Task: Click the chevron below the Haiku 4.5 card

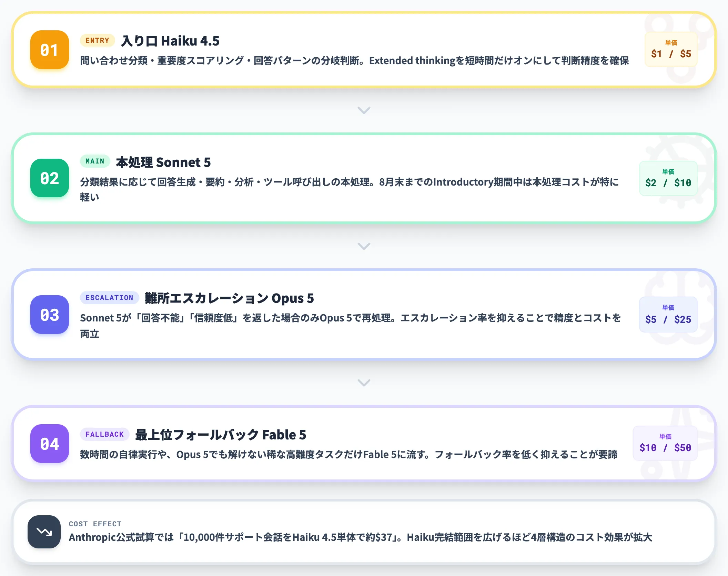Action: [x=364, y=110]
